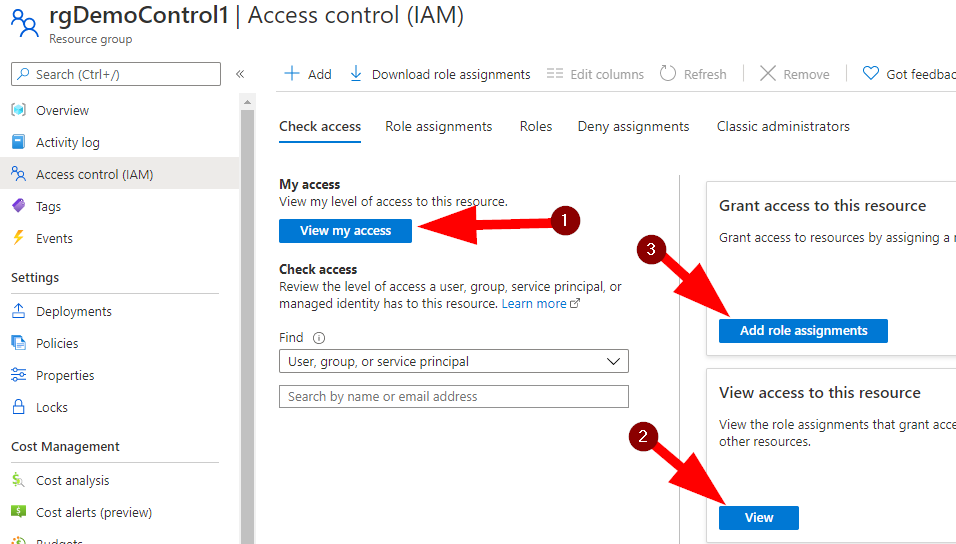
Task: Open the Learn more link
Action: (x=534, y=303)
